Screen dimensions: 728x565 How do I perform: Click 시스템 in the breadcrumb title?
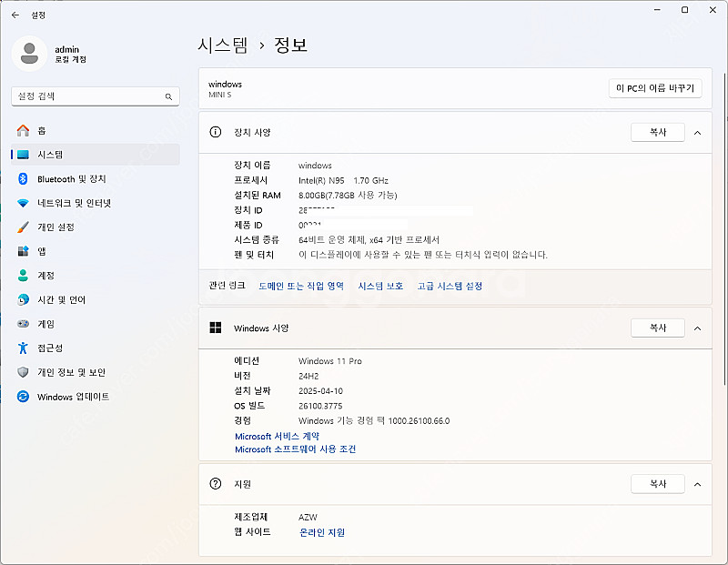coord(223,45)
